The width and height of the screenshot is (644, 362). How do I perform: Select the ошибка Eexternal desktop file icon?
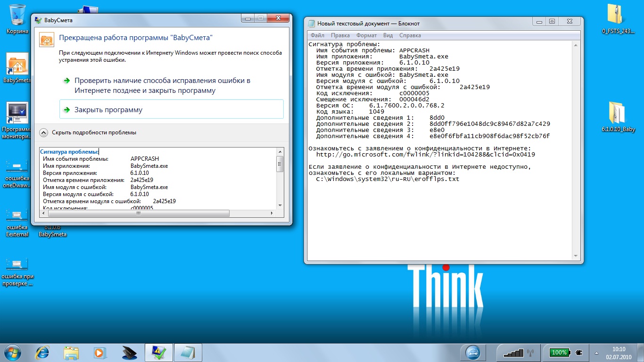point(17,223)
